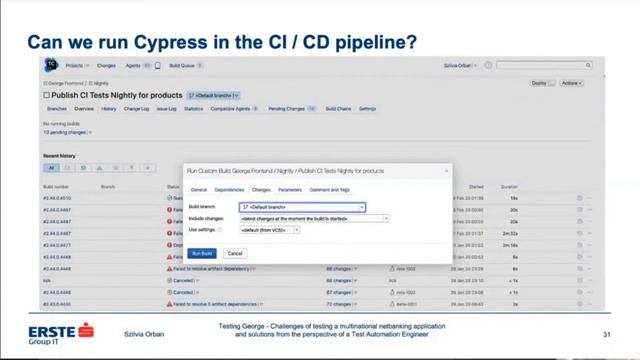Open the Changes link in the top bar

(x=106, y=66)
